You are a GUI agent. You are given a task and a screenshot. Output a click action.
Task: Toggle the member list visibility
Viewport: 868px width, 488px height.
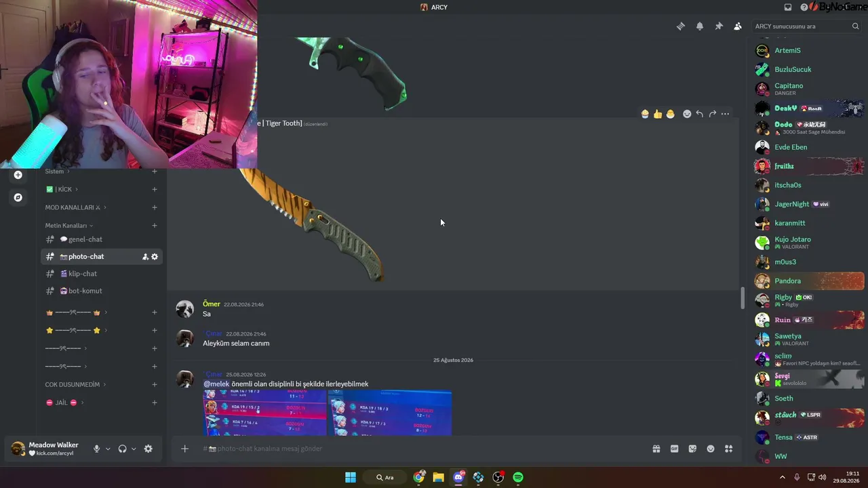coord(738,26)
